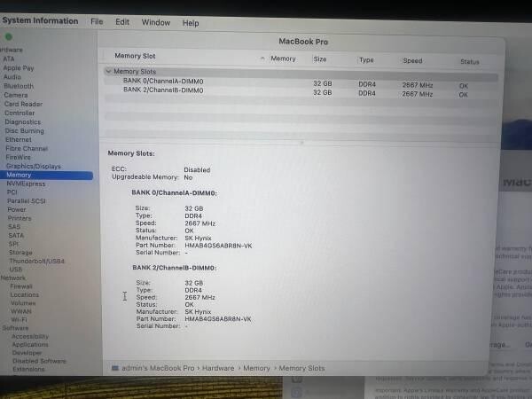This screenshot has height=399, width=532.
Task: Click the Memory column header
Action: click(283, 59)
